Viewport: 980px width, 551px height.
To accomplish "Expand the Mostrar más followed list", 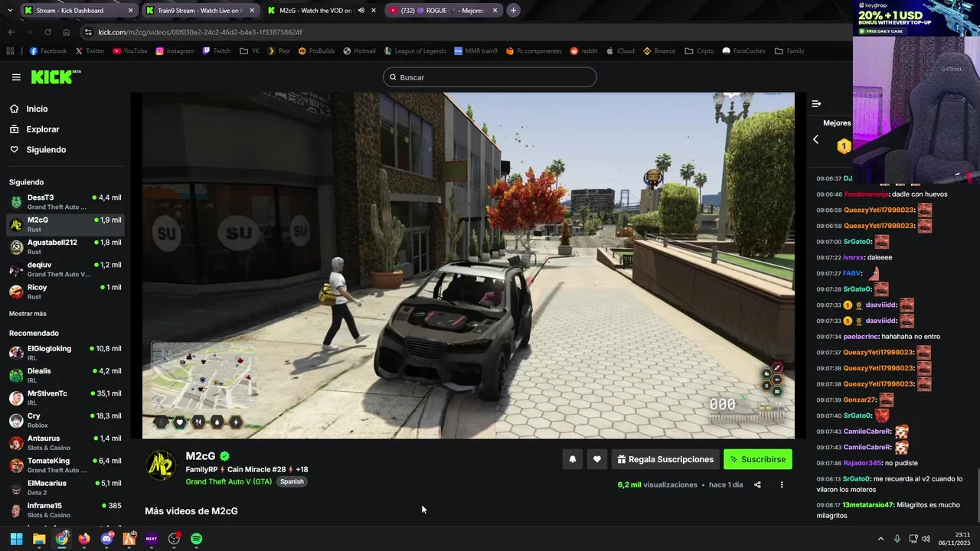I will [28, 314].
